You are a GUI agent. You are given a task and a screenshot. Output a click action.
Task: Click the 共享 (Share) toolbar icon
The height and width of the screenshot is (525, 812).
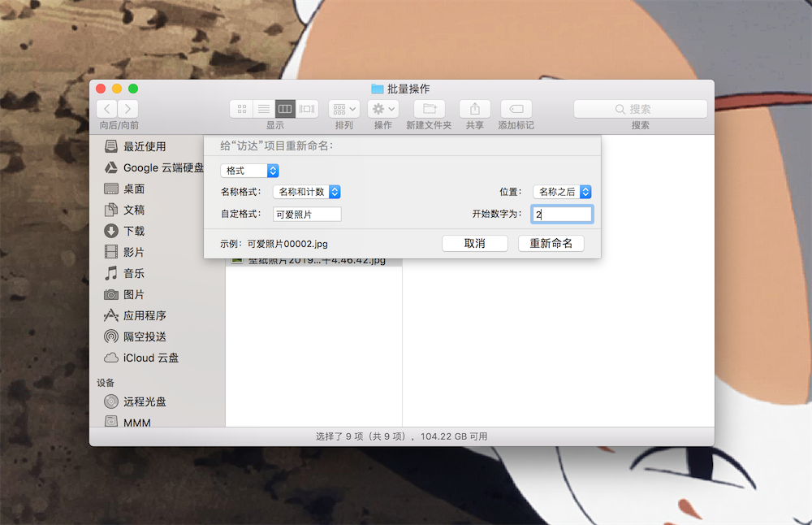tap(473, 109)
